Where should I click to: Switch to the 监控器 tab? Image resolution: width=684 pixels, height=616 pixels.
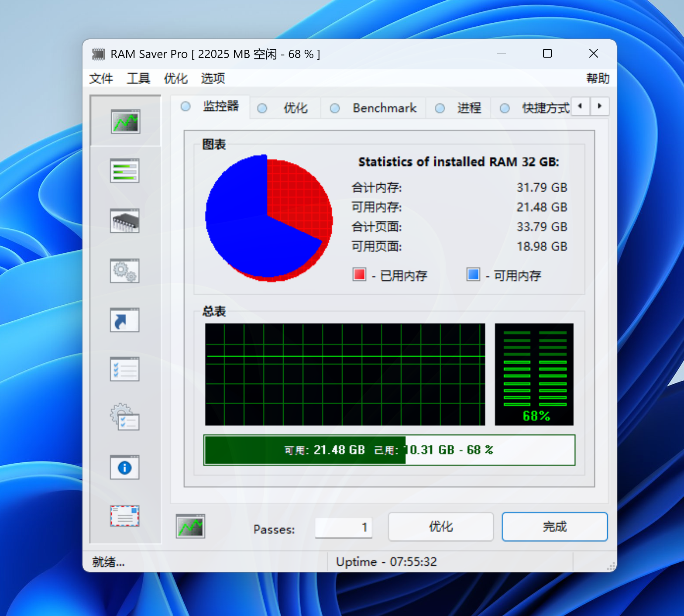210,107
